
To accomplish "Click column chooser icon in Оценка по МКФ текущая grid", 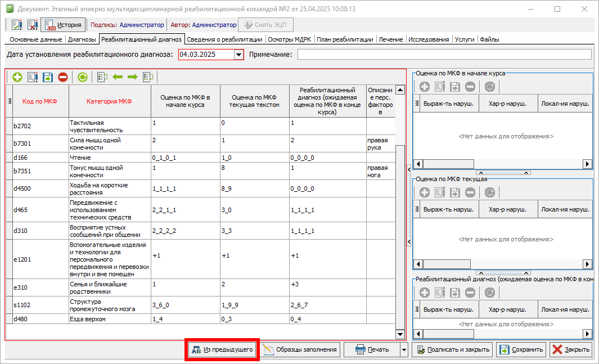I will pyautogui.click(x=417, y=209).
